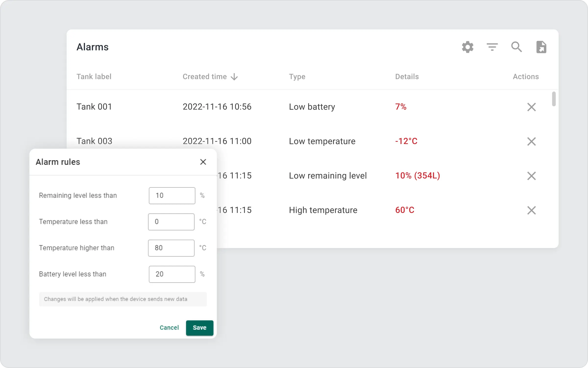Screen dimensions: 588x368
Task: Click the export file icon
Action: coord(541,47)
